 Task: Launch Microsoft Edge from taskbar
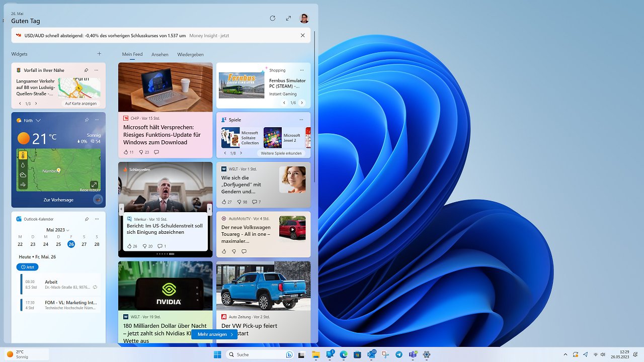[x=344, y=354]
